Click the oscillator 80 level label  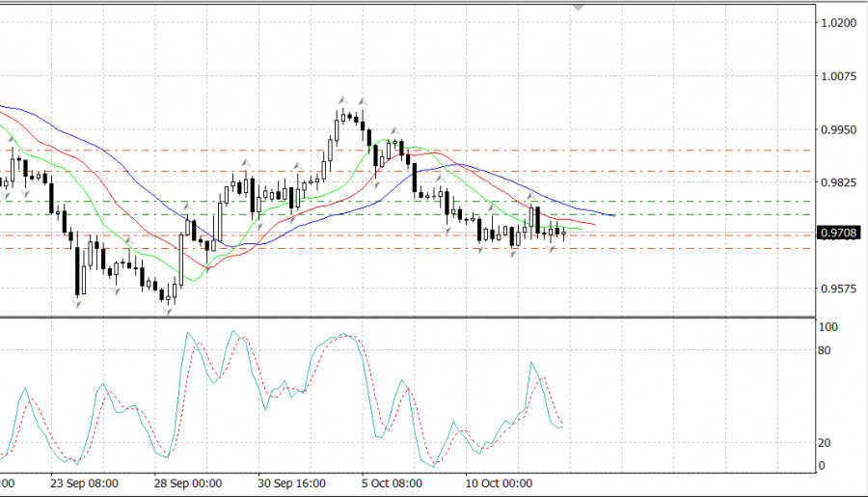point(825,350)
